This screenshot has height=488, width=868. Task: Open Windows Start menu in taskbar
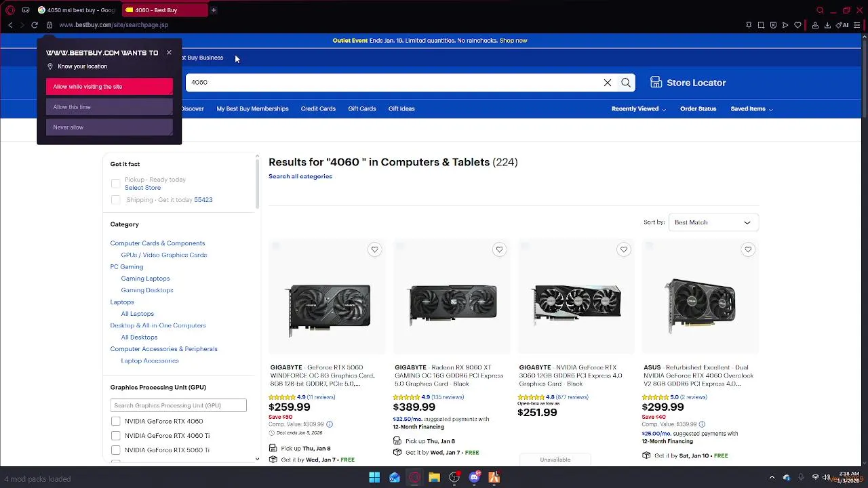(374, 478)
